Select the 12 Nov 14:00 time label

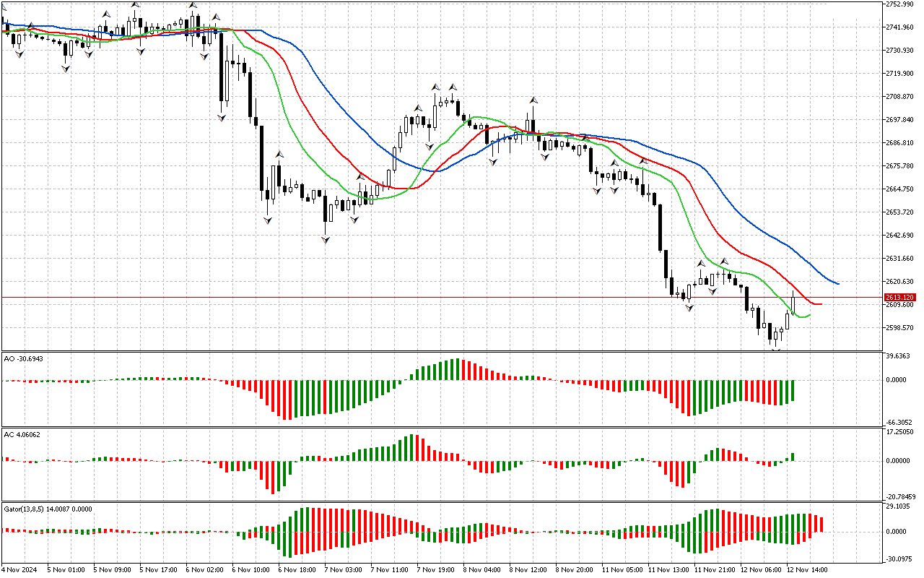tap(806, 569)
